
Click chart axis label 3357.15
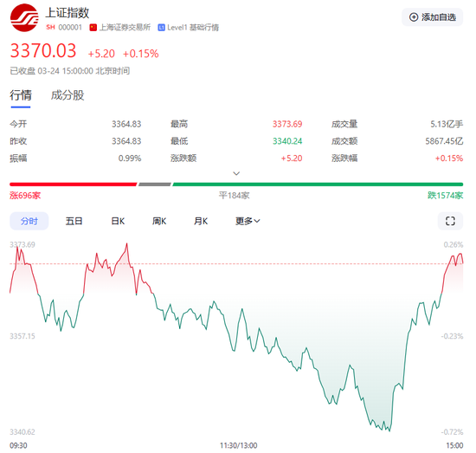coord(23,336)
